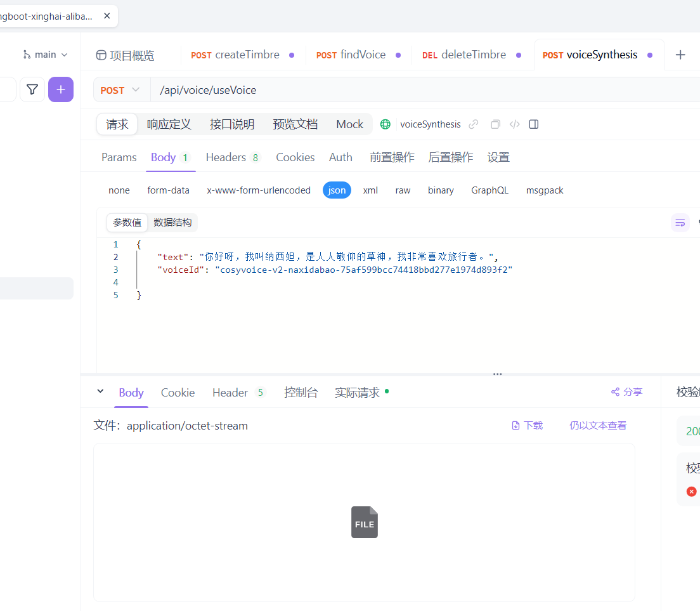Select the xml body format
Viewport: 700px width, 611px height.
click(x=370, y=190)
